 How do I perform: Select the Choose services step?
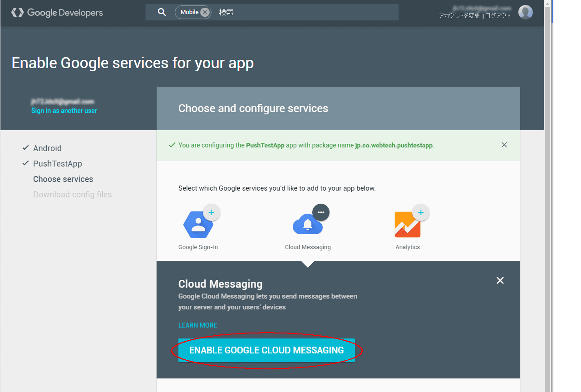click(63, 179)
